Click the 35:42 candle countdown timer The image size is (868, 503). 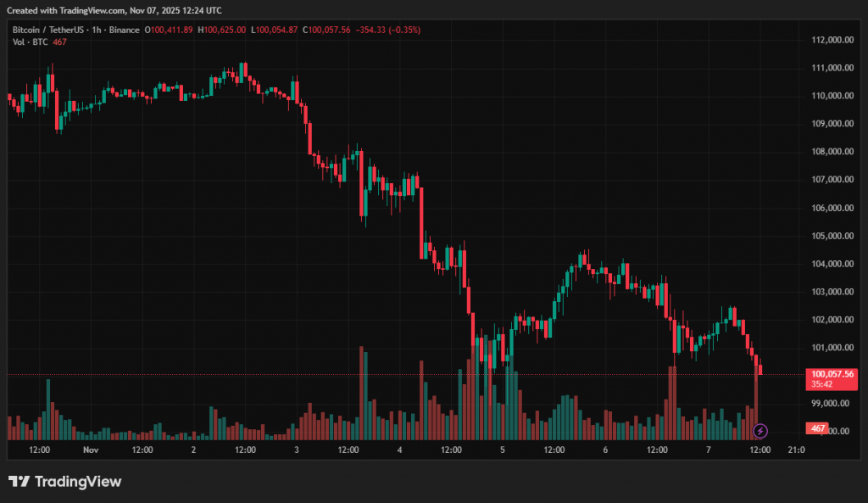pyautogui.click(x=821, y=383)
